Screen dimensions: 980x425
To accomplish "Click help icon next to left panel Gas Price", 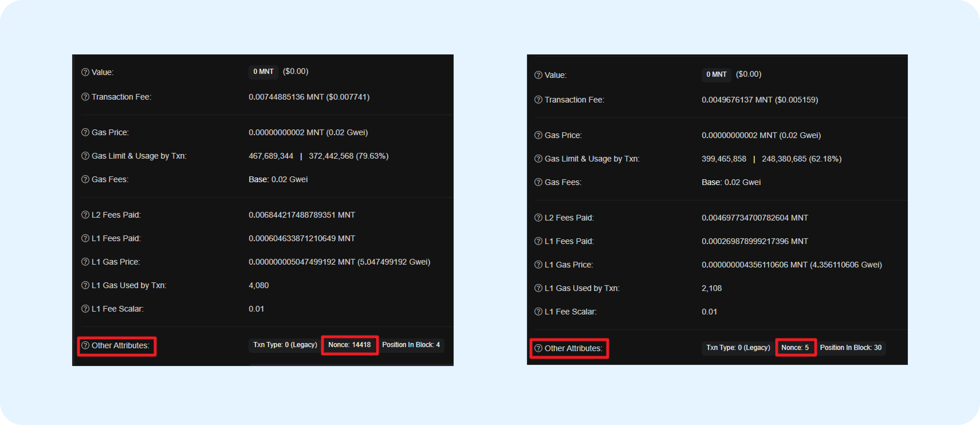I will [x=85, y=132].
